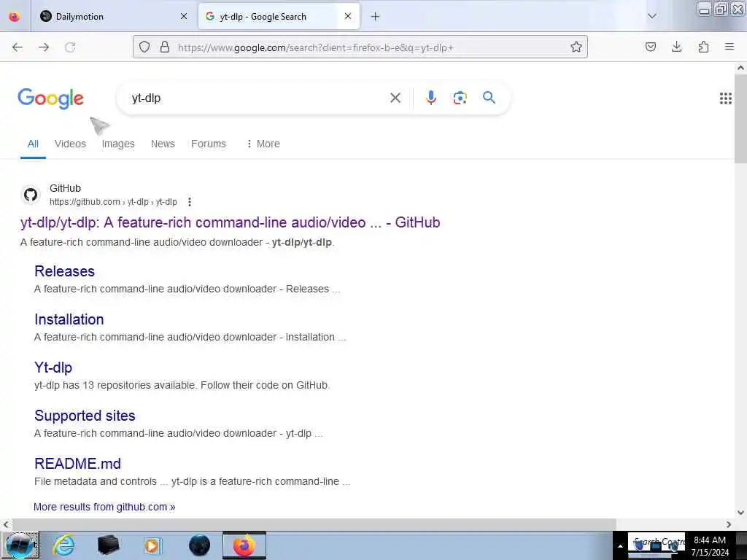Switch to News results
Image resolution: width=747 pixels, height=560 pixels.
pyautogui.click(x=163, y=144)
